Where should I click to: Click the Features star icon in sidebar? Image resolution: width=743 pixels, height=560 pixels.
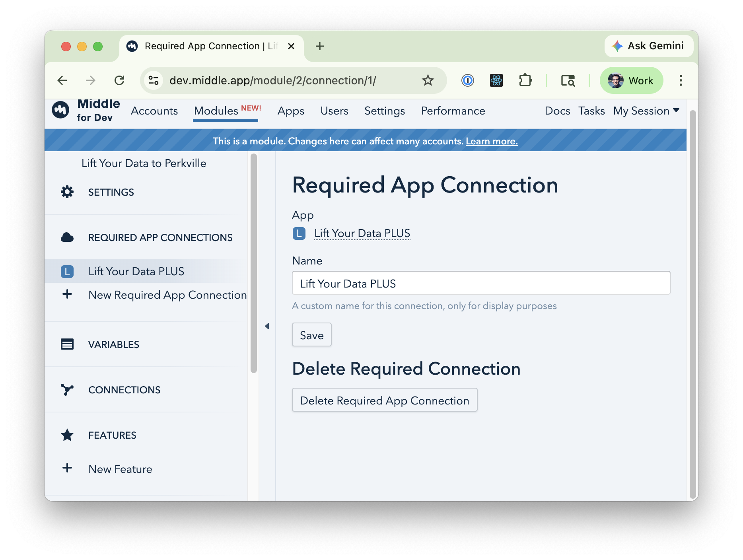click(67, 435)
